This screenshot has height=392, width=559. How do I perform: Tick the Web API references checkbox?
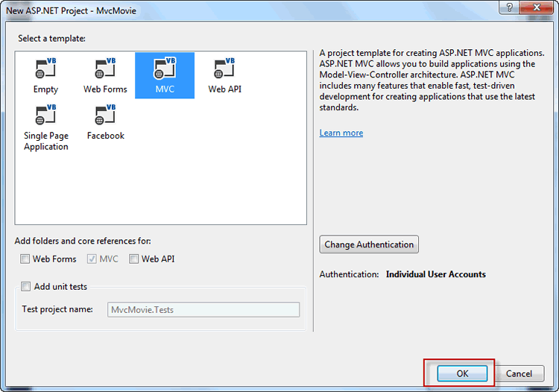[133, 259]
